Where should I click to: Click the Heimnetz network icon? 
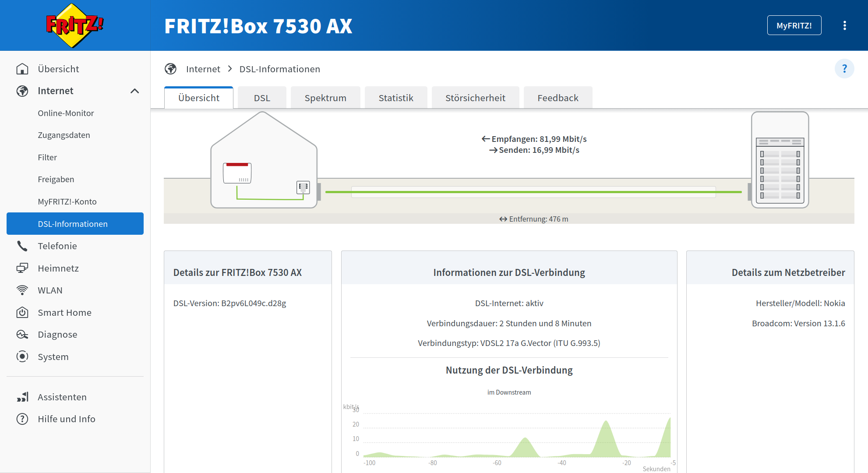[x=22, y=268]
